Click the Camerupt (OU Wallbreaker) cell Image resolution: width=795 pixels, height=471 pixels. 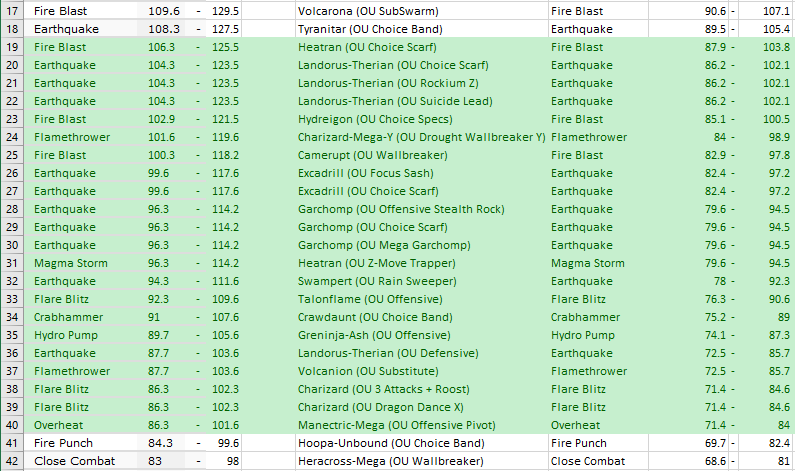point(420,155)
